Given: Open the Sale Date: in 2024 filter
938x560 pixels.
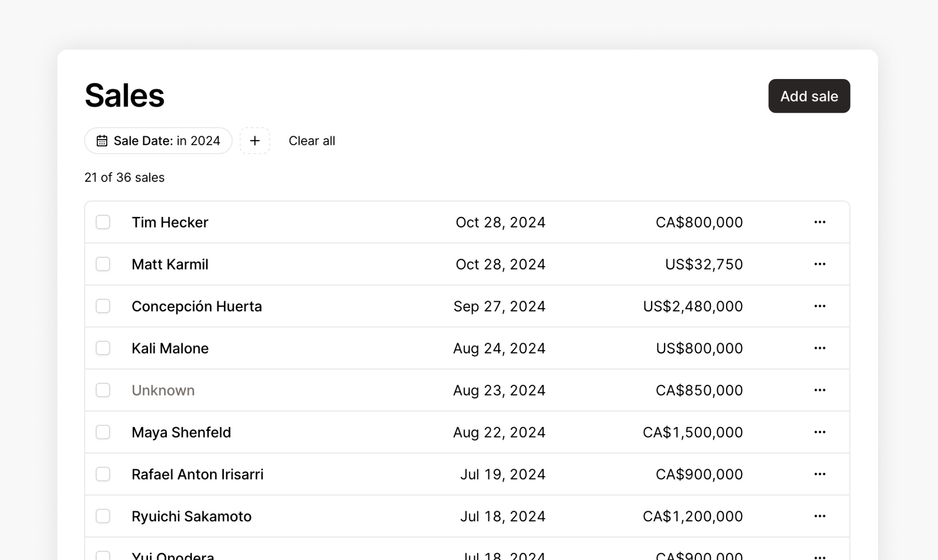Looking at the screenshot, I should coord(158,141).
